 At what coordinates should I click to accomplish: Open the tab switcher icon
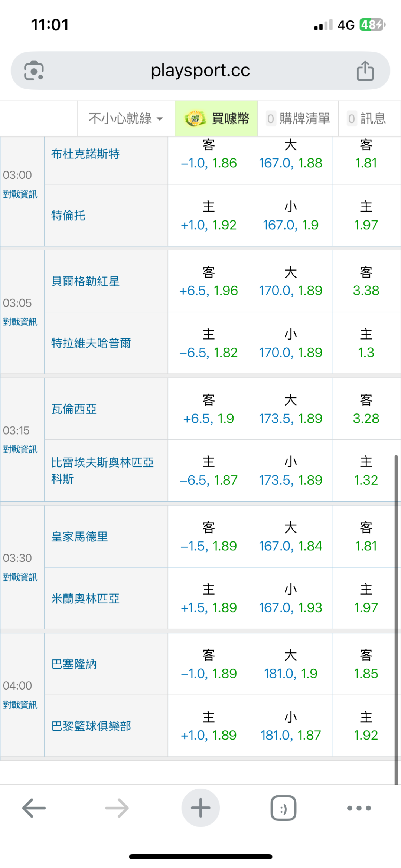pos(283,808)
